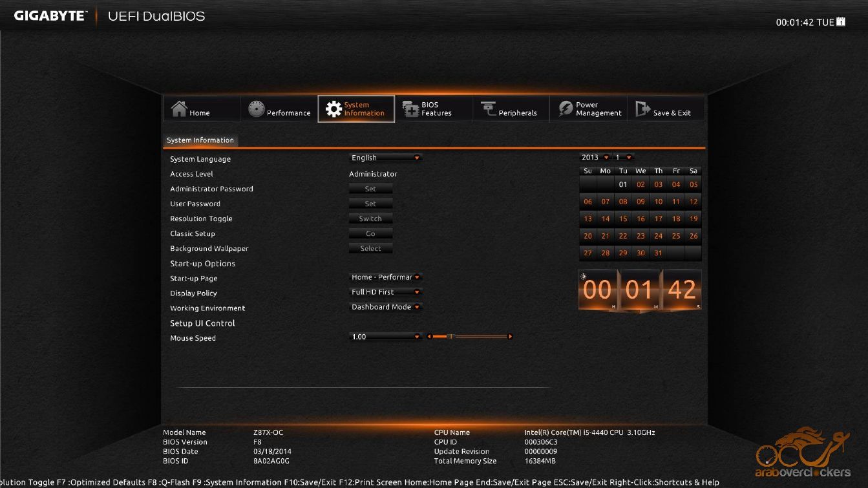Expand the Display Policy dropdown

tap(386, 292)
